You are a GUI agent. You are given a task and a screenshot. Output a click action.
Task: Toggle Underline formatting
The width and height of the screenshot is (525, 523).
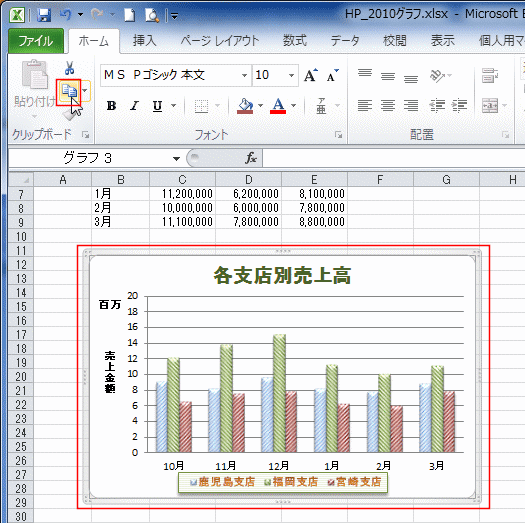click(x=157, y=106)
